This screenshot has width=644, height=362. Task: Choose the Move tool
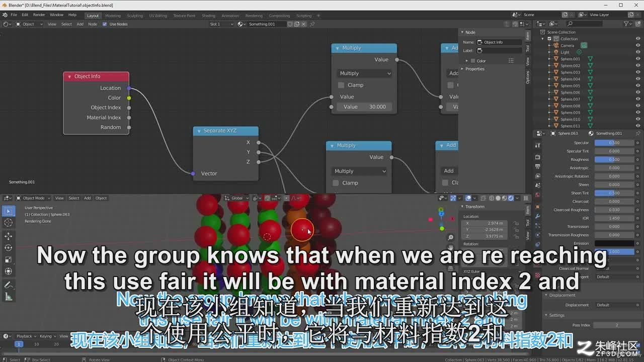9,236
